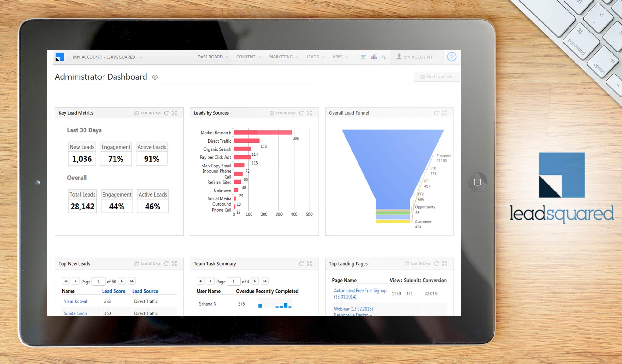Click the grid/calendar icon beside the chart icon
Image resolution: width=622 pixels, height=364 pixels.
364,57
